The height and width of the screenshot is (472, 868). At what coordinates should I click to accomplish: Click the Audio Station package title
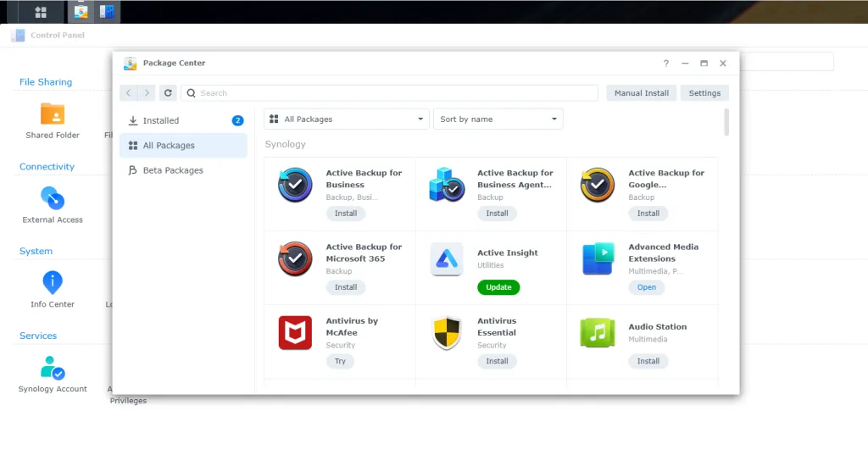[x=657, y=327]
